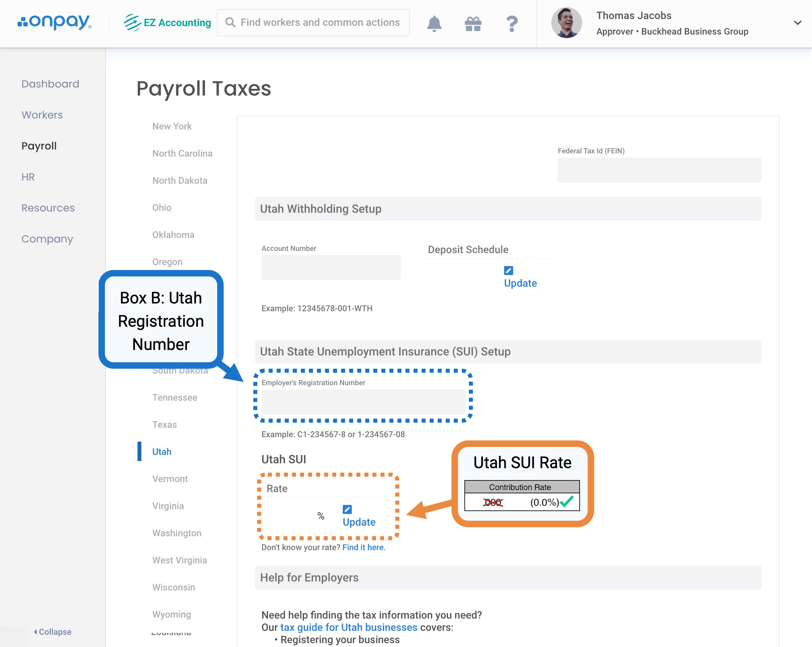This screenshot has width=812, height=647.
Task: Click the Employer's Registration Number field
Action: point(363,402)
